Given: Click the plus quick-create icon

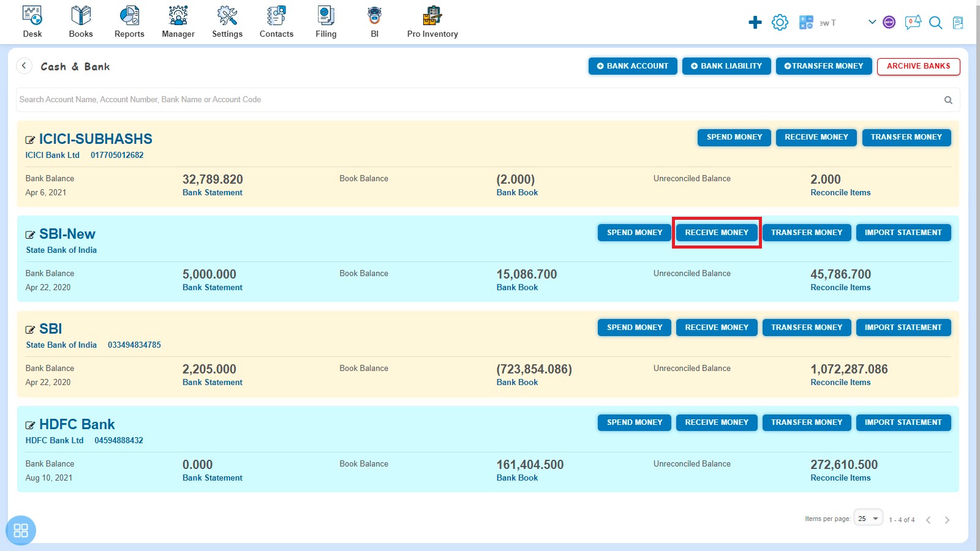Looking at the screenshot, I should coord(755,23).
